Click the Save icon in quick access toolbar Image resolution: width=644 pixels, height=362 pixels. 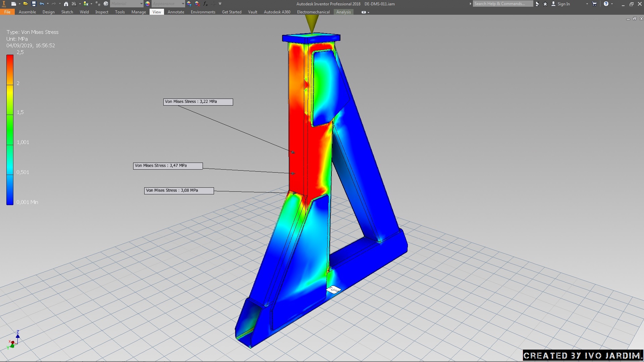[34, 4]
